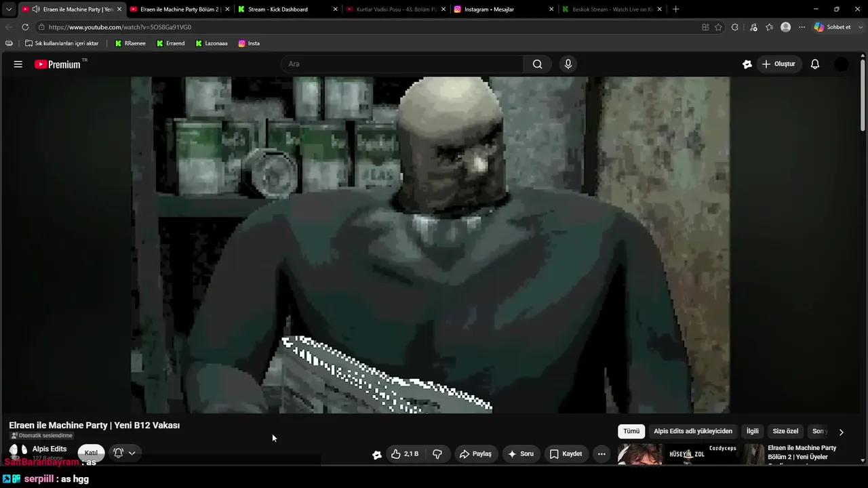Close the Beskok Stream tab
Image resolution: width=868 pixels, height=488 pixels.
660,9
